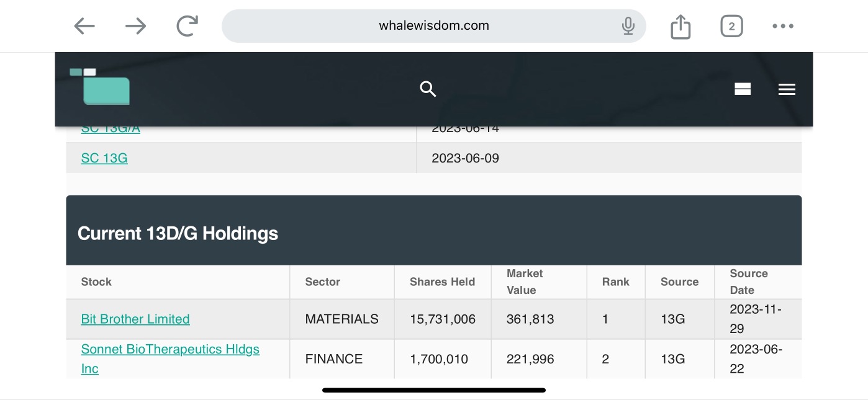The width and height of the screenshot is (868, 400).
Task: Go forward to the next page
Action: coord(135,26)
